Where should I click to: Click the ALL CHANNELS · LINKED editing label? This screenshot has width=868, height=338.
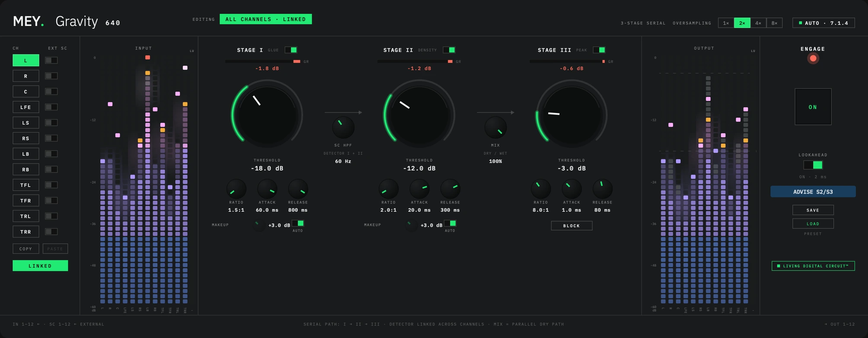(x=265, y=19)
